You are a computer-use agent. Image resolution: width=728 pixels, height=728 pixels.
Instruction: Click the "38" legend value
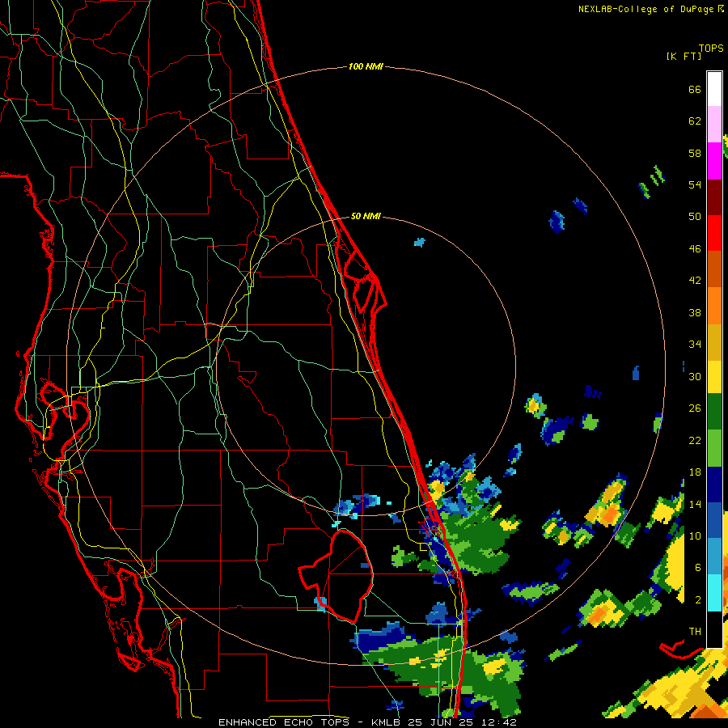point(695,312)
